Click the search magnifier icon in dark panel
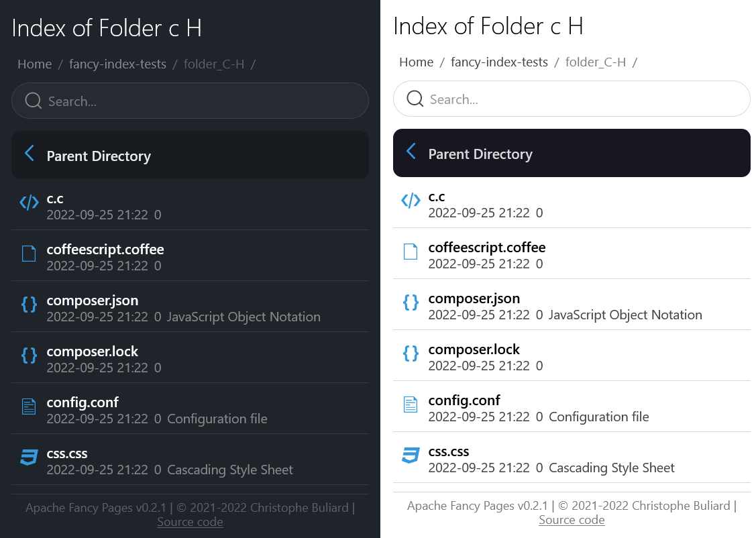 pos(34,101)
